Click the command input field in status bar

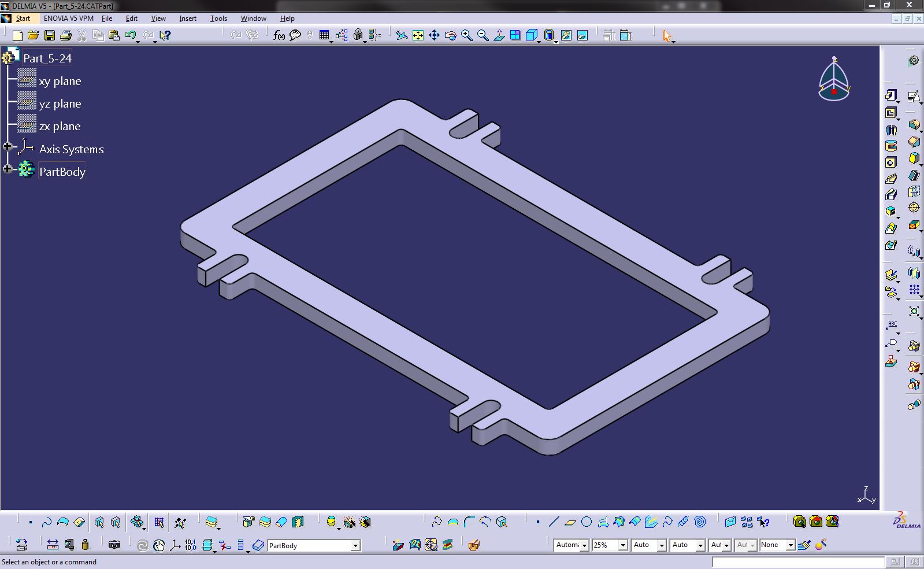tap(797, 562)
